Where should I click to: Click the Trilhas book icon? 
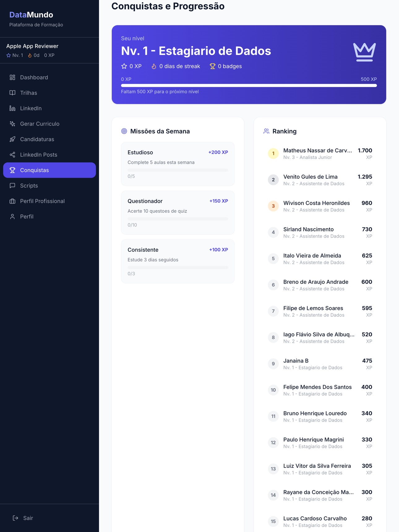pyautogui.click(x=12, y=93)
